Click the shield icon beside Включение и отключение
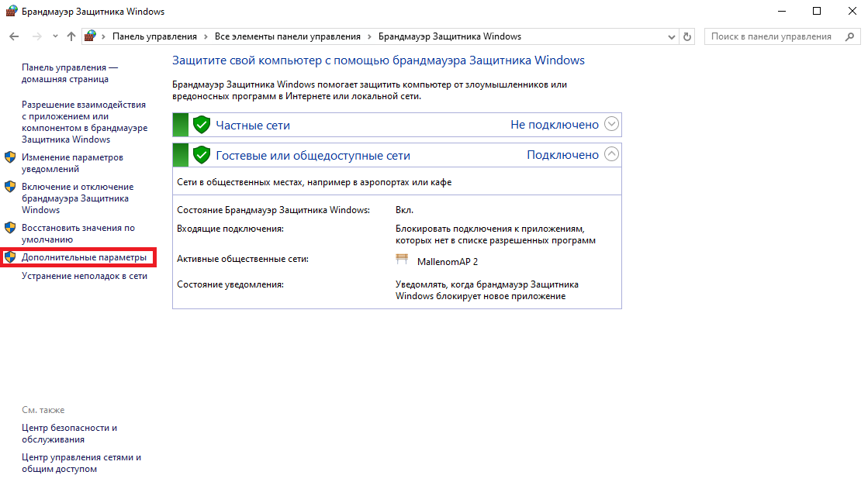The width and height of the screenshot is (868, 489). pyautogui.click(x=10, y=187)
